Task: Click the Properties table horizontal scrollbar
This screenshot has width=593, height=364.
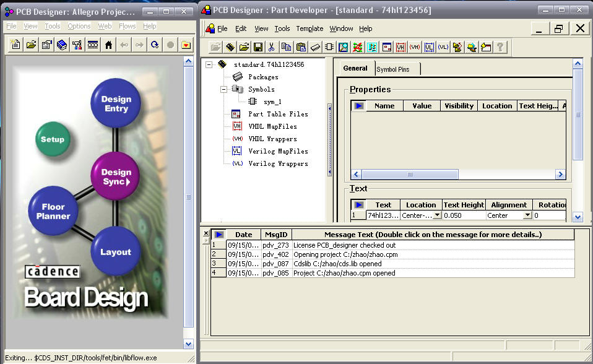Action: click(410, 175)
